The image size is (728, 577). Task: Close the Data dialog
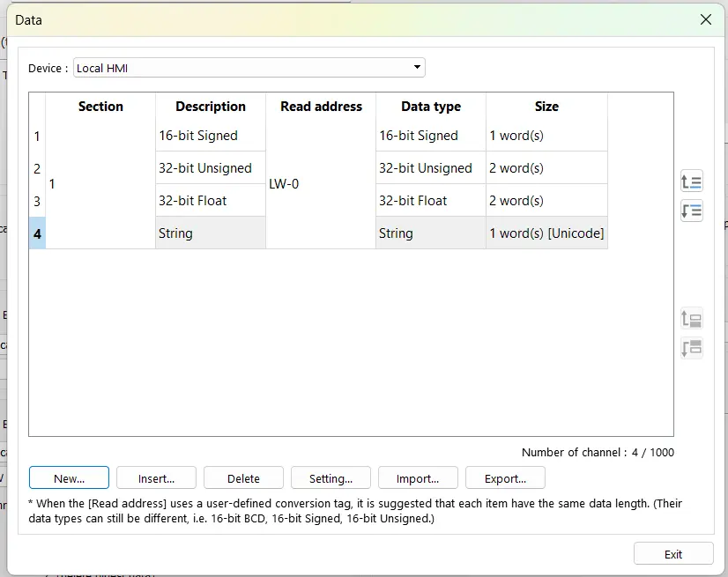pos(705,19)
